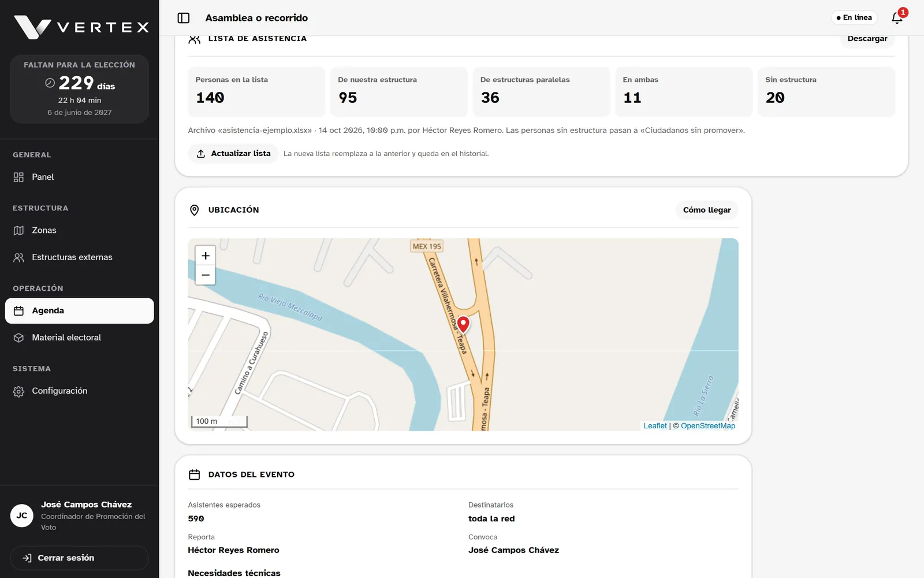Click the Personas en la lista card
The height and width of the screenshot is (578, 924).
point(256,92)
